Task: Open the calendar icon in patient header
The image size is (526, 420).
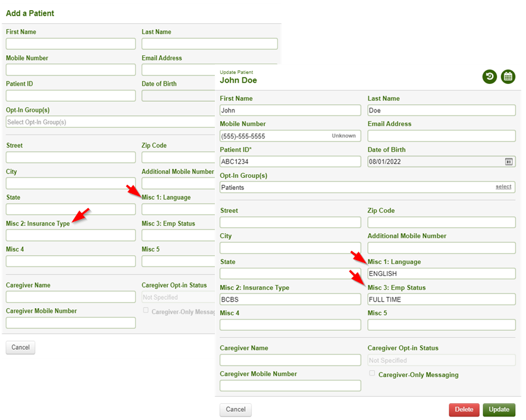Action: (x=508, y=77)
